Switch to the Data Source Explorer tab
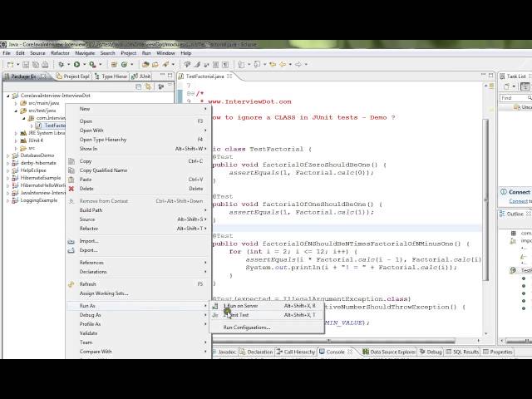 389,352
